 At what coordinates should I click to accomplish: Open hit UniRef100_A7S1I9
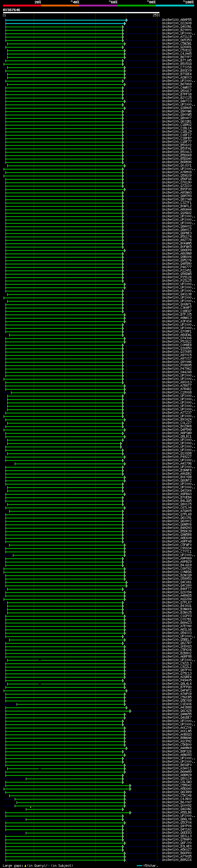(177, 37)
